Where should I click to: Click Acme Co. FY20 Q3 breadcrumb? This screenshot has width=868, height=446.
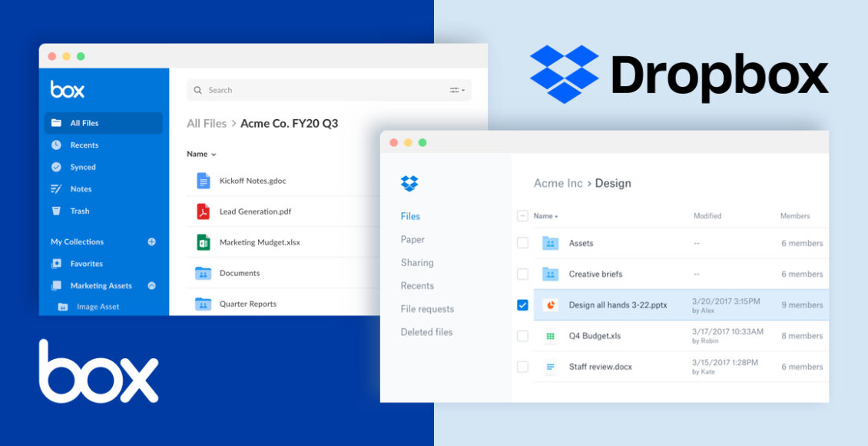[289, 124]
